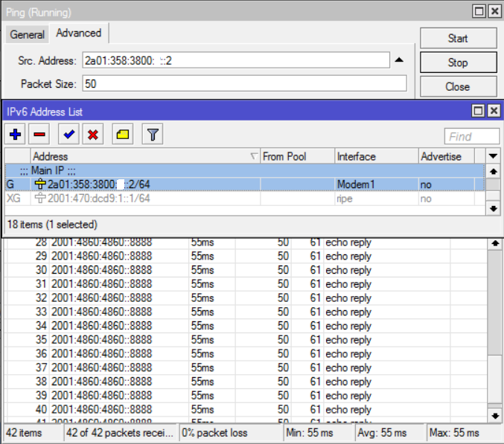The width and height of the screenshot is (504, 444).
Task: Maximize the IPv6 Address List window
Action: click(479, 111)
